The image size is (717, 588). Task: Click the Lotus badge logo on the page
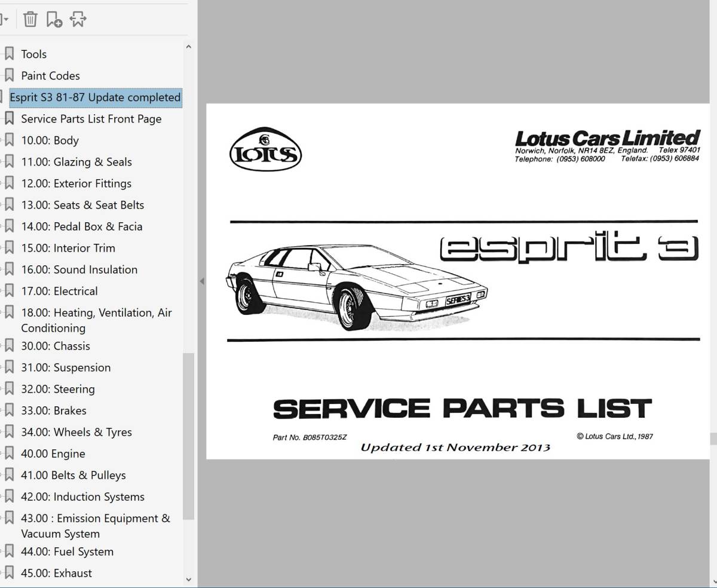coord(265,149)
